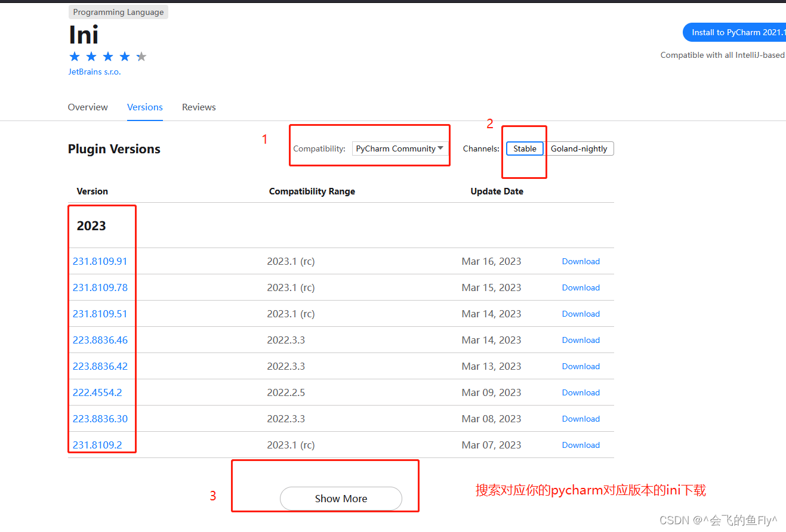Viewport: 786px width, 532px height.
Task: Click the 2022.2.5 compatibility cell
Action: click(286, 392)
